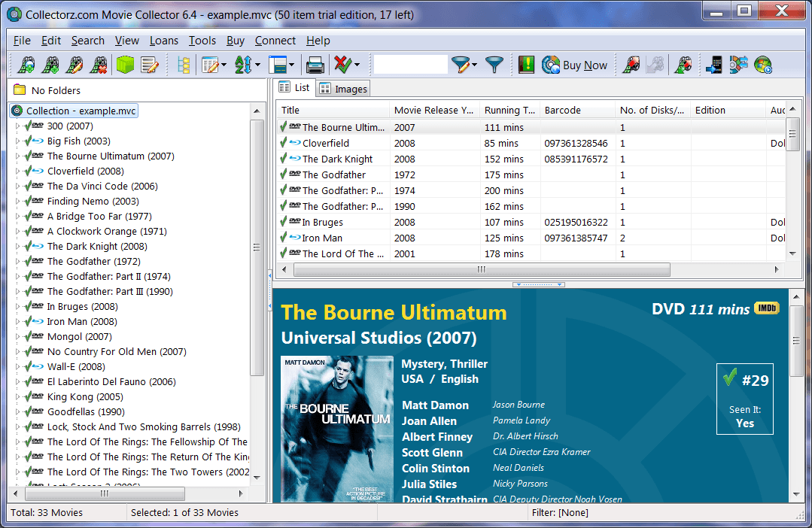This screenshot has height=528, width=812.
Task: Click the Buy Now button
Action: click(575, 65)
